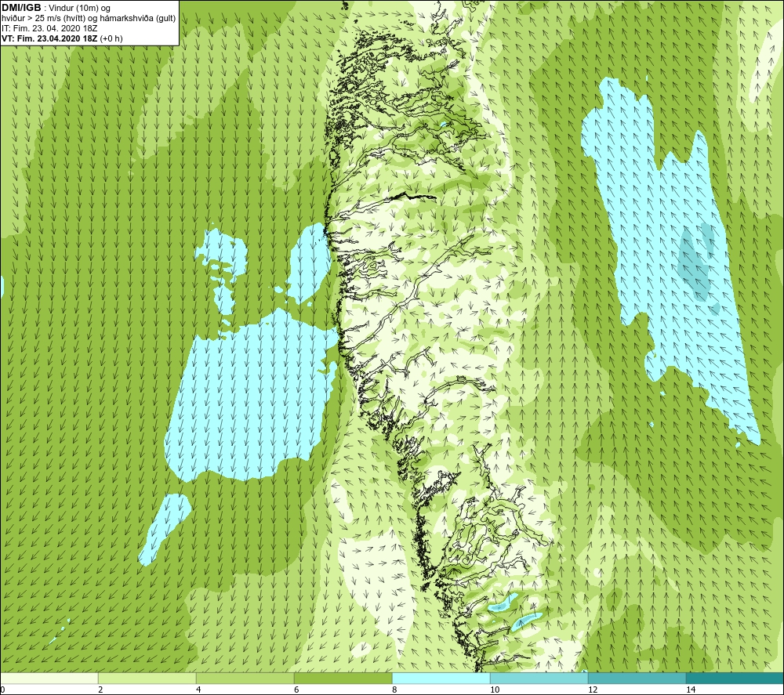Click the 4-6 m/s green legend swatch
The width and height of the screenshot is (784, 695).
tap(245, 678)
